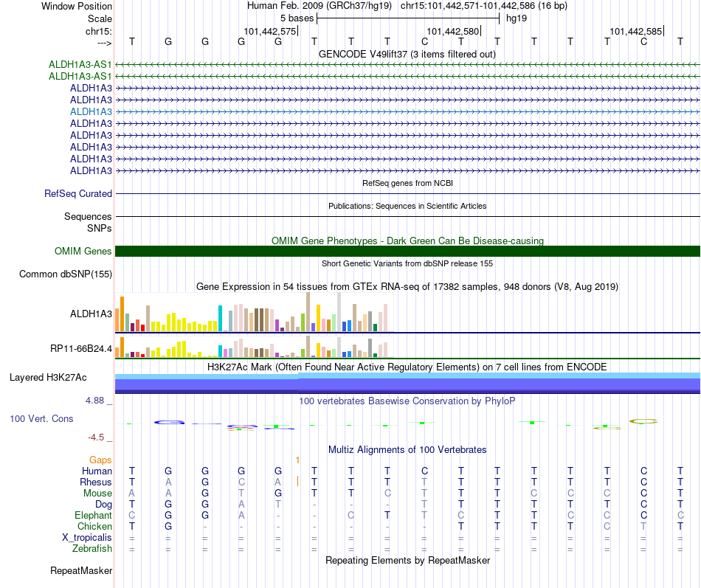701x588 pixels.
Task: Open the Layered H3K27Ac track label
Action: coord(48,378)
